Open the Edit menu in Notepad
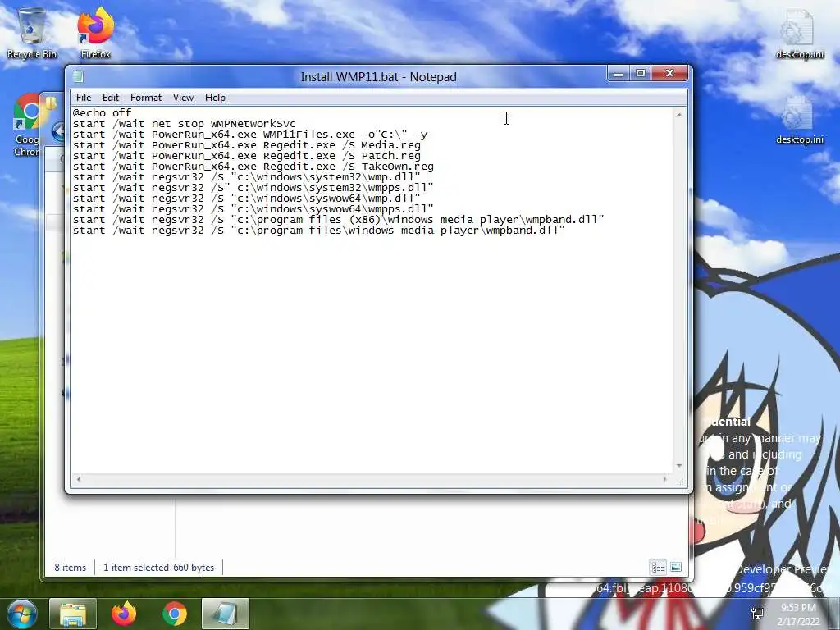Viewport: 840px width, 630px height. tap(111, 98)
